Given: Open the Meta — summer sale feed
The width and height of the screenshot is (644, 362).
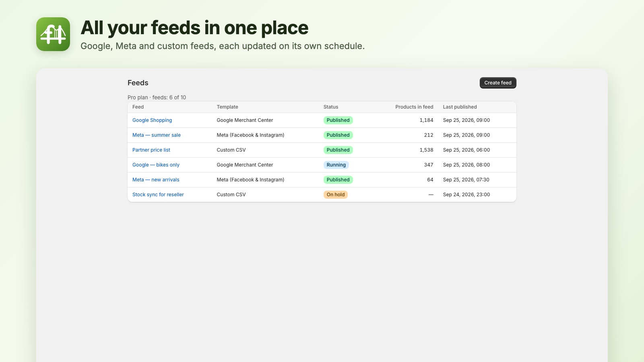Looking at the screenshot, I should tap(157, 135).
